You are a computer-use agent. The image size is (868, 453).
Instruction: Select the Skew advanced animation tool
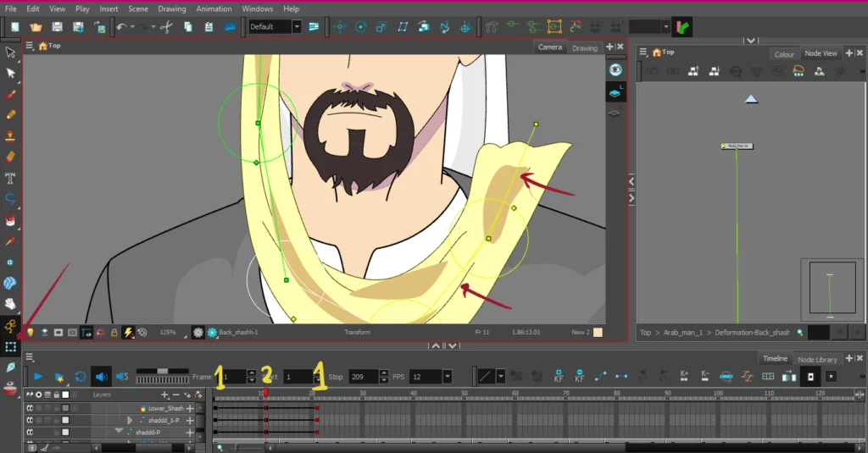click(403, 26)
